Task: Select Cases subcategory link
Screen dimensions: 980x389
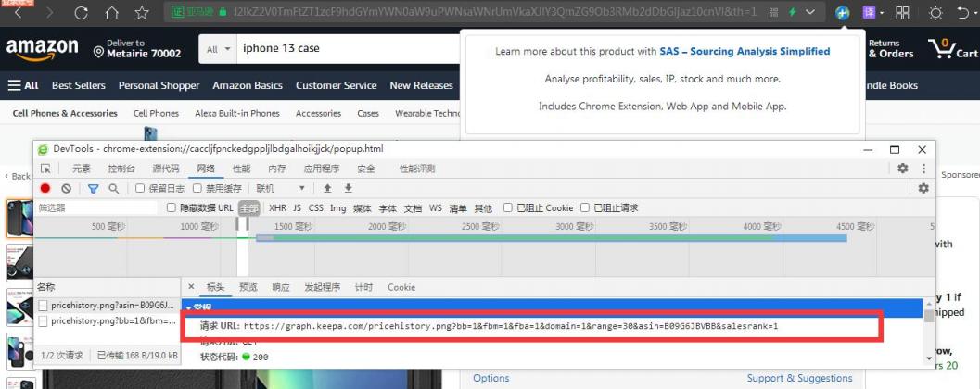Action: coord(368,114)
